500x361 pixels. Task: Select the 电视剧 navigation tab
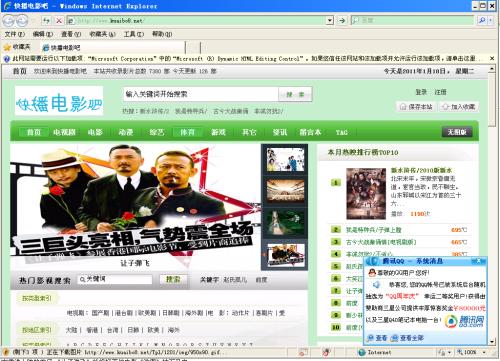64,132
